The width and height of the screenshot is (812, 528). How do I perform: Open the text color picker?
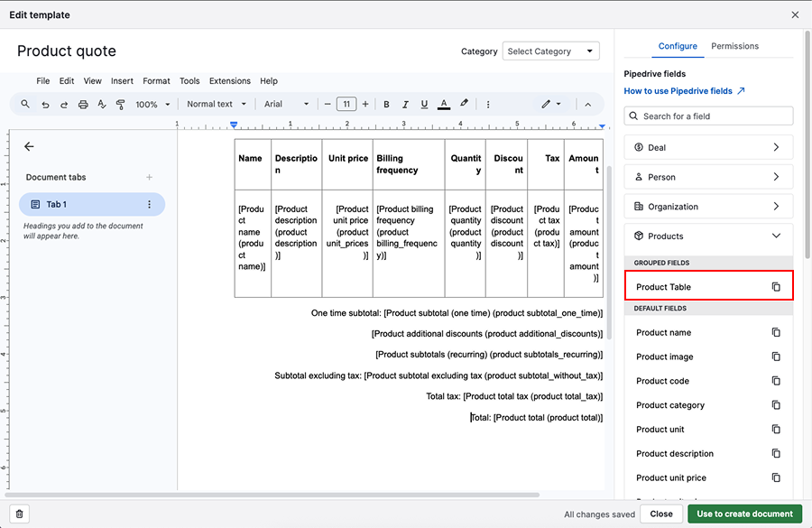pyautogui.click(x=443, y=105)
